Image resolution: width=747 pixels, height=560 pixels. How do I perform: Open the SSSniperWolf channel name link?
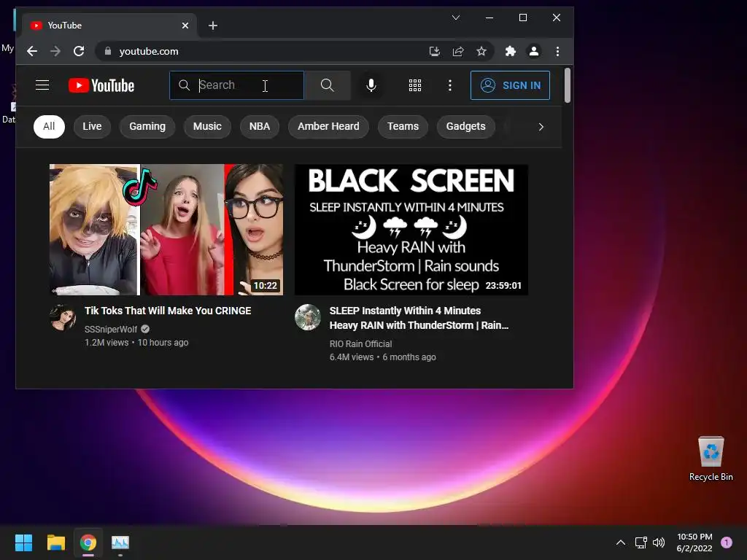[111, 330]
